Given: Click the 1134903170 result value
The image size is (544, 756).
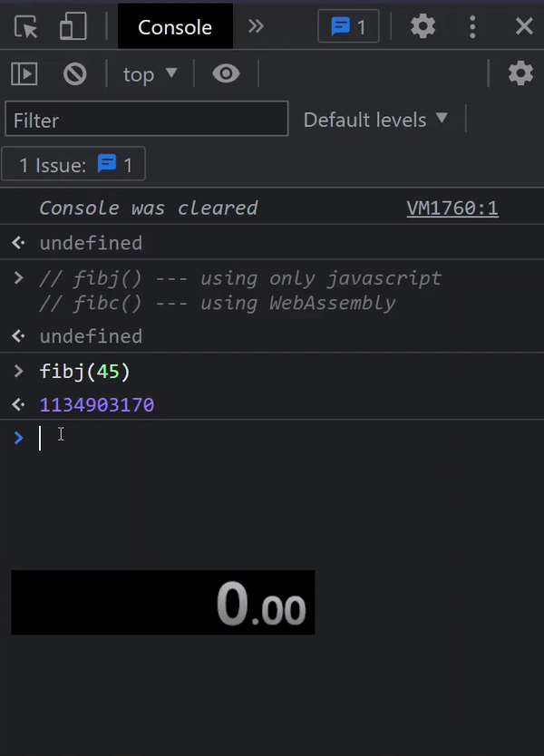Looking at the screenshot, I should coord(97,404).
